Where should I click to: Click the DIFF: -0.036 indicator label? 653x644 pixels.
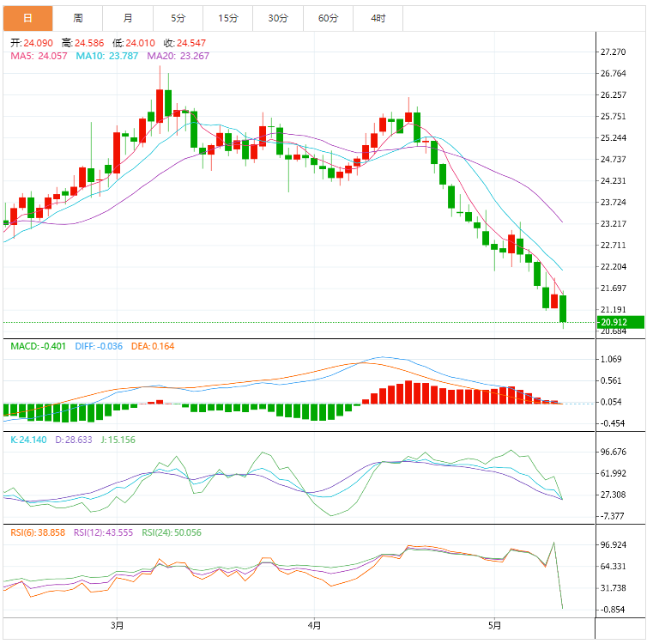point(99,346)
